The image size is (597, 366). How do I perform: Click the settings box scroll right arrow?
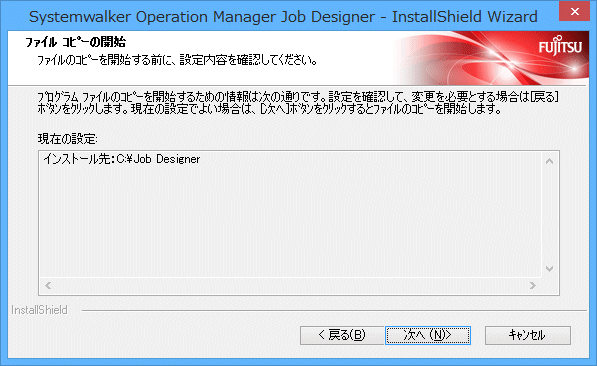pyautogui.click(x=533, y=285)
